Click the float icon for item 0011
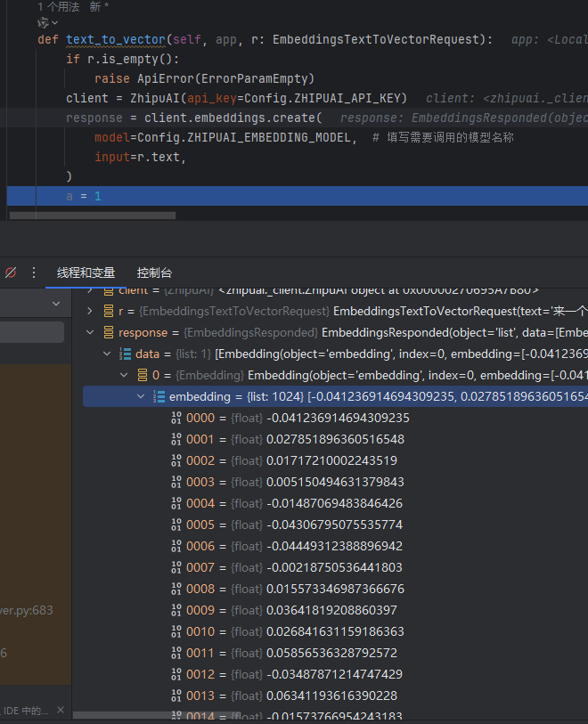 click(176, 653)
